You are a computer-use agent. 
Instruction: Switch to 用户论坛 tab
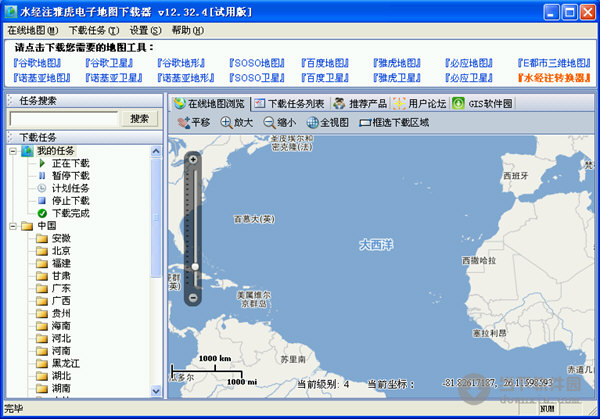tap(420, 103)
